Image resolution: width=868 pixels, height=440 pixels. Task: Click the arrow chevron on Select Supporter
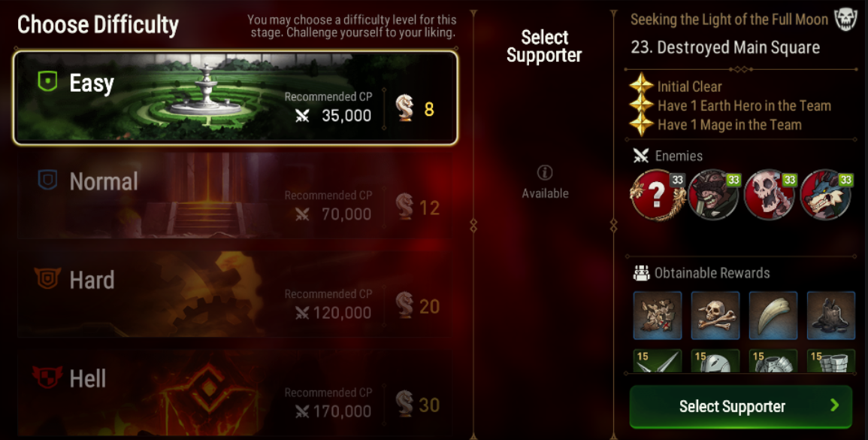pyautogui.click(x=835, y=405)
